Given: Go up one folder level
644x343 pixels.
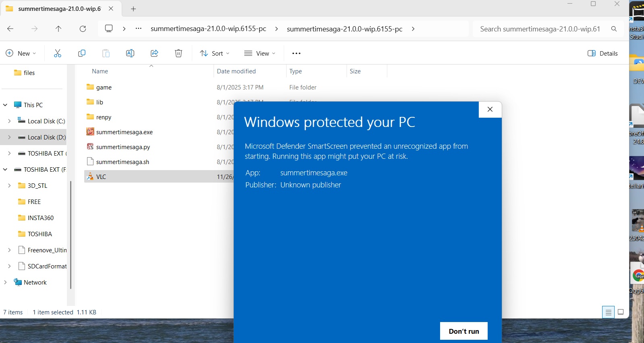Looking at the screenshot, I should click(58, 29).
